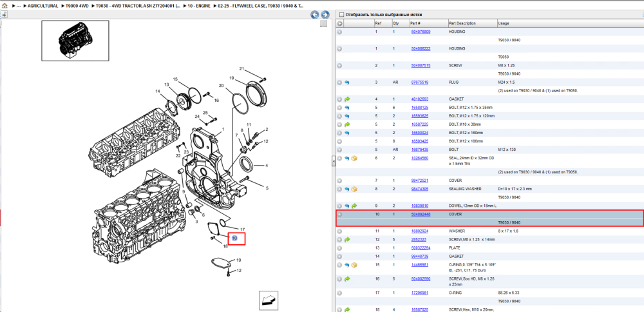
Task: Open 02-25 - FLYWHEEL CASE breadcrumb
Action: point(261,6)
